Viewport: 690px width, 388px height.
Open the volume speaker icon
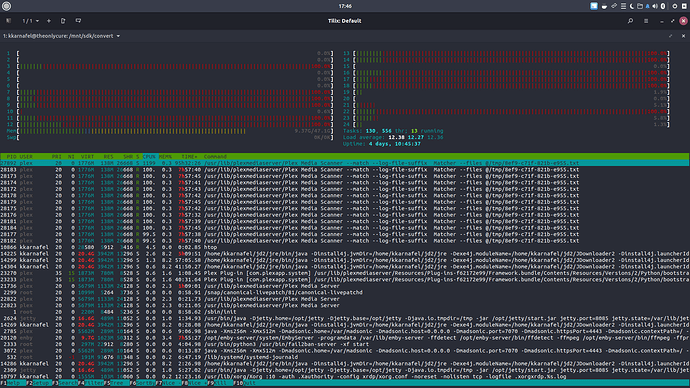[655, 6]
